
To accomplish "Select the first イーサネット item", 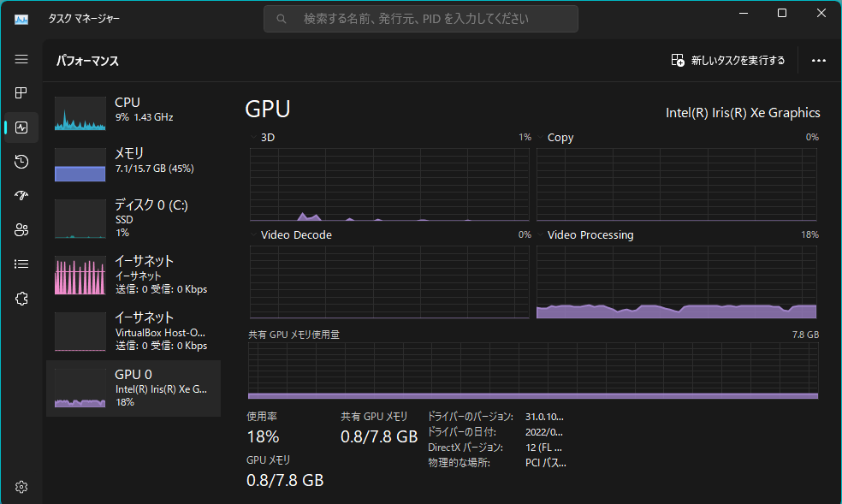I will pyautogui.click(x=133, y=275).
